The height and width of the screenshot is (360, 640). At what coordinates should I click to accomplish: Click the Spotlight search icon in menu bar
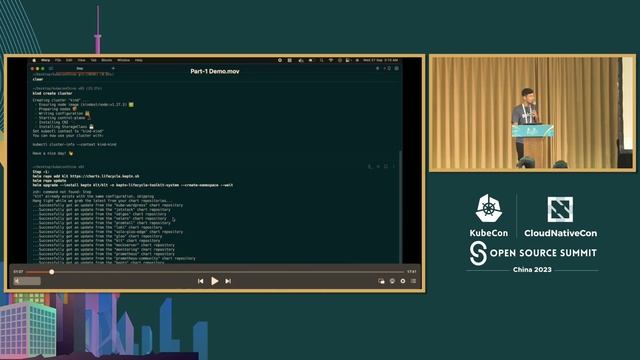tap(322, 60)
